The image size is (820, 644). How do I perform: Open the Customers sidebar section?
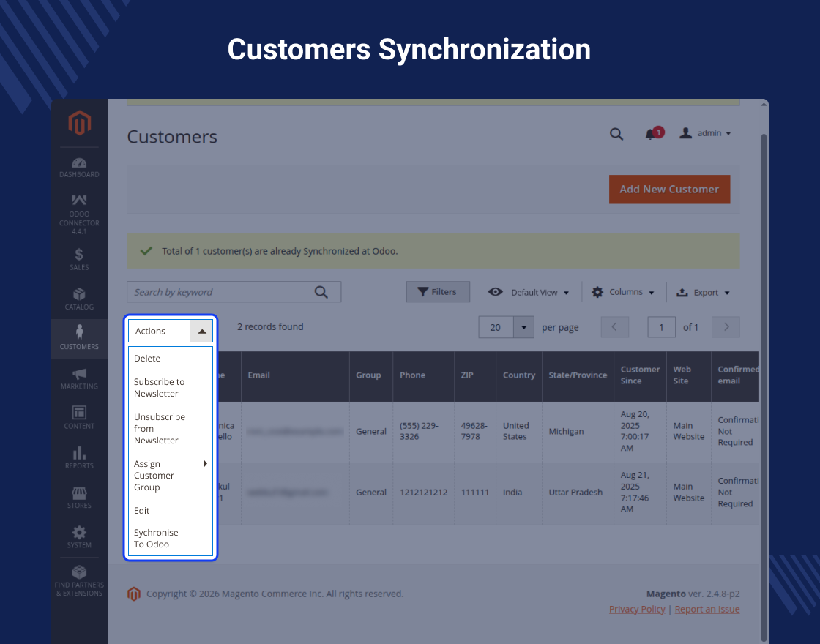point(80,338)
